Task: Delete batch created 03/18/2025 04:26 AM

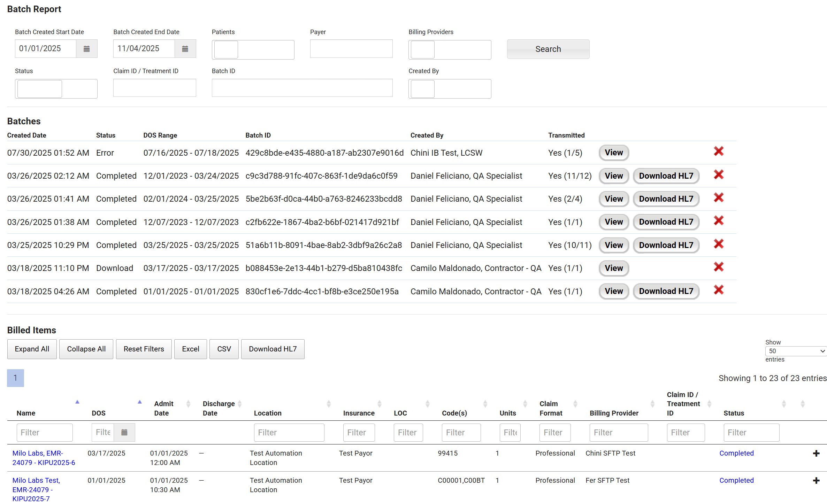Action: (x=718, y=290)
